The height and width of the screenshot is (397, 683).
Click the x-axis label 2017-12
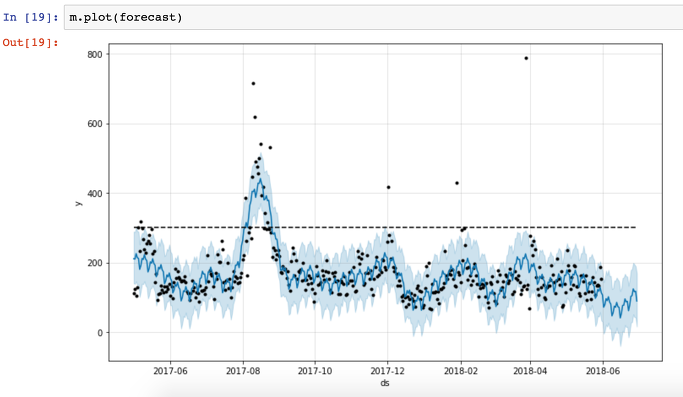pyautogui.click(x=387, y=371)
